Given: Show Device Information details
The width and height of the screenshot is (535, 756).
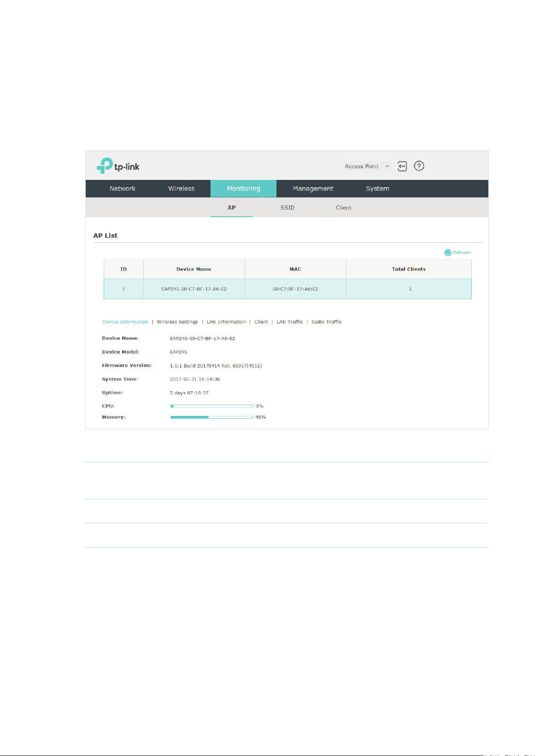Looking at the screenshot, I should point(125,322).
